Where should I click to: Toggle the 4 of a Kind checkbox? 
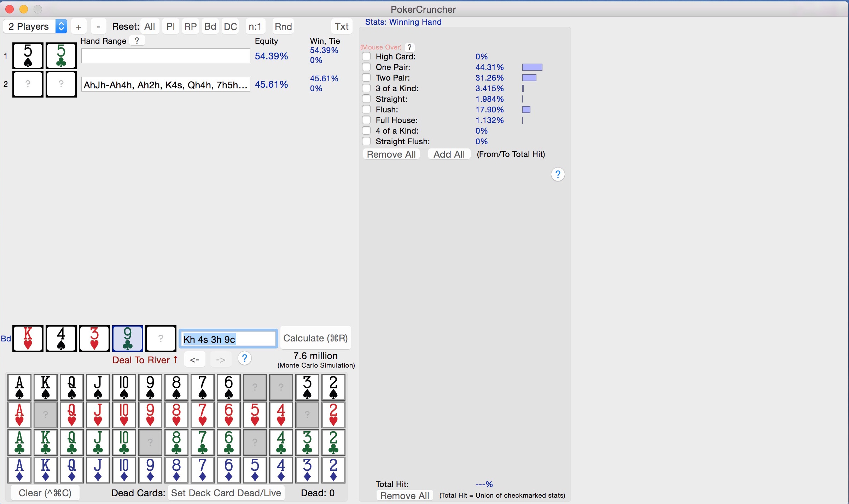[367, 131]
